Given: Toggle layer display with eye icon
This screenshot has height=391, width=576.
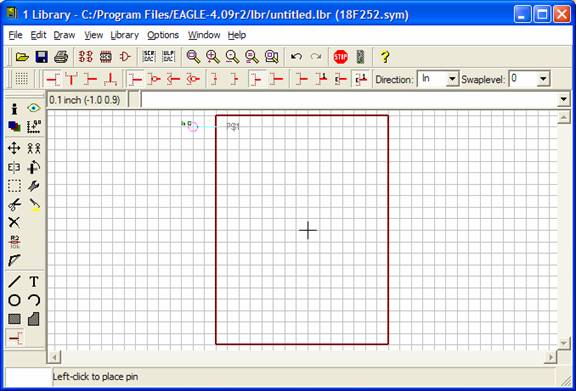Looking at the screenshot, I should pyautogui.click(x=34, y=108).
